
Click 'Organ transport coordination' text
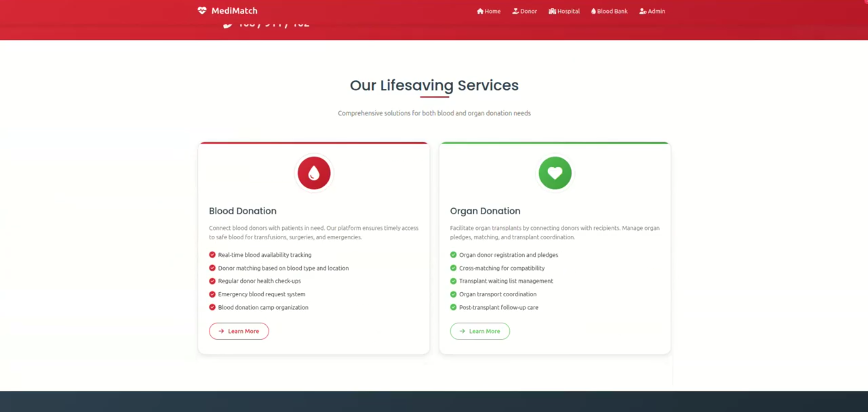pos(498,294)
